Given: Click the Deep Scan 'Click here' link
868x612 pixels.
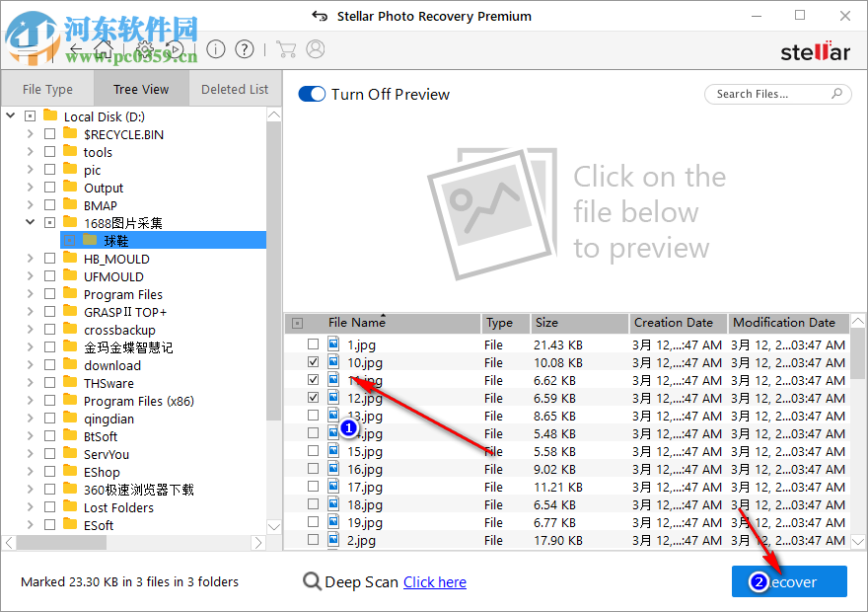Looking at the screenshot, I should pyautogui.click(x=434, y=581).
